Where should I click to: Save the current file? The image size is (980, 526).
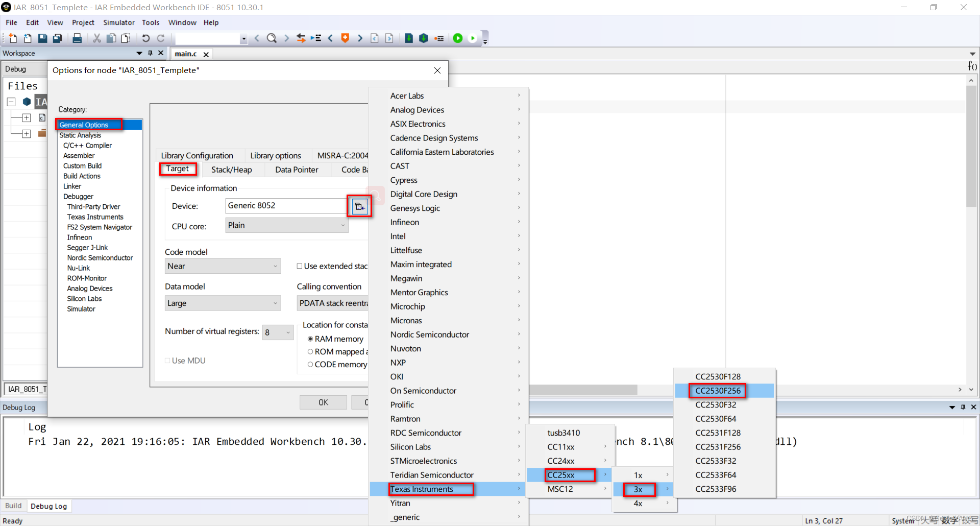tap(42, 38)
